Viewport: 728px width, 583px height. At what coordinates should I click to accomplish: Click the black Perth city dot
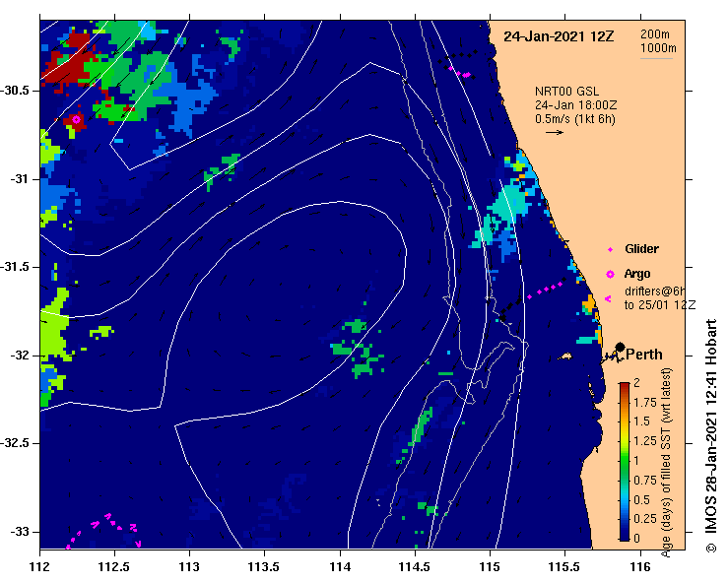pos(620,347)
